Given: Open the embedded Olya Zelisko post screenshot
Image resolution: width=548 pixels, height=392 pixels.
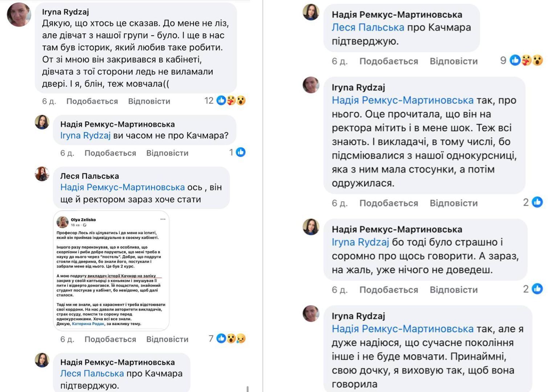Looking at the screenshot, I should (111, 271).
